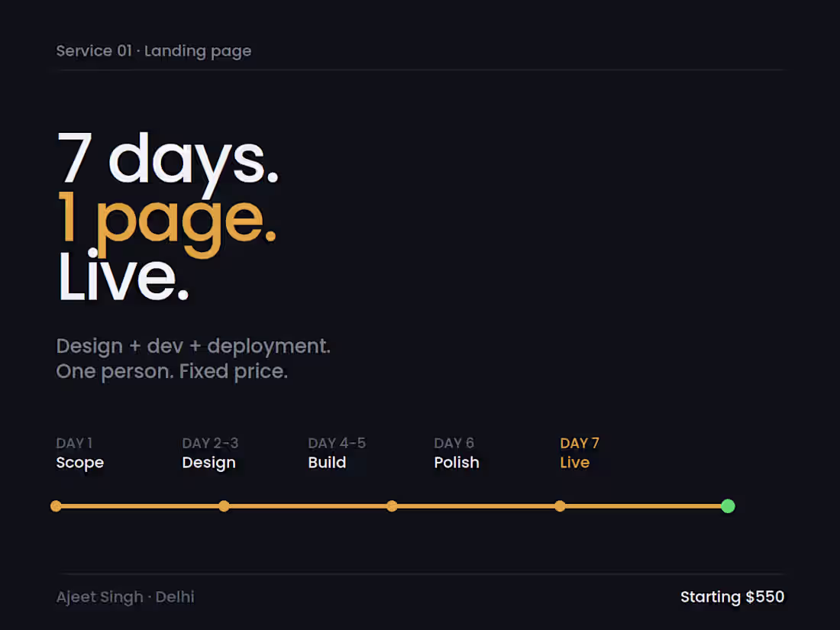Click the orange 'Live' step title
The height and width of the screenshot is (630, 840).
click(575, 462)
